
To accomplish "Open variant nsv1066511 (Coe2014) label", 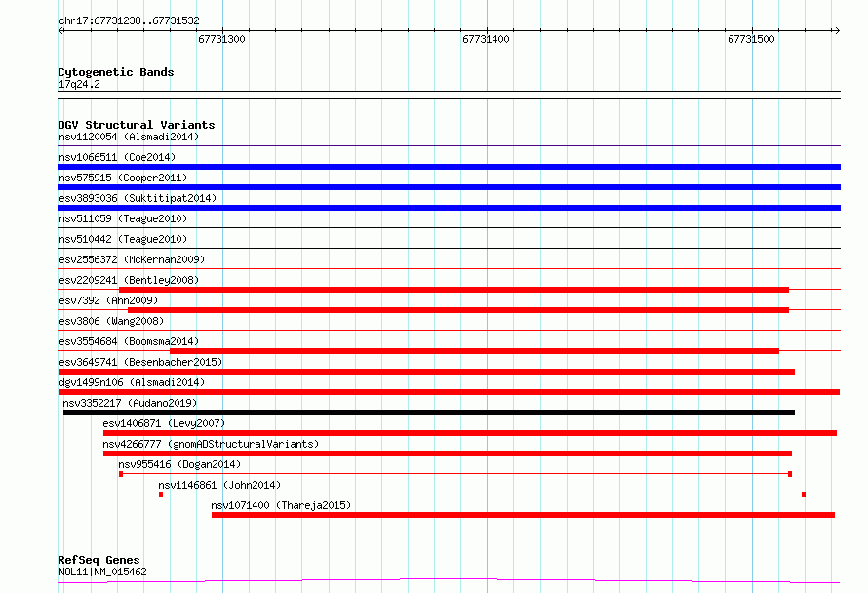I will (117, 157).
